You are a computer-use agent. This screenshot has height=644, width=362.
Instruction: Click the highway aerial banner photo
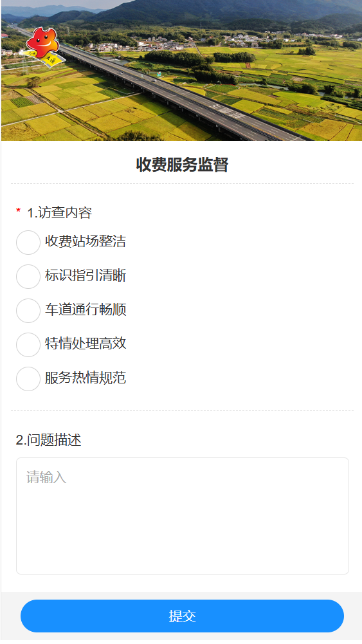181,70
